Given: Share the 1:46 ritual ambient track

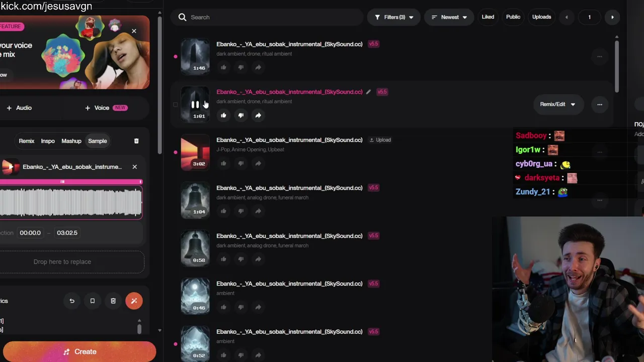Looking at the screenshot, I should [258, 67].
